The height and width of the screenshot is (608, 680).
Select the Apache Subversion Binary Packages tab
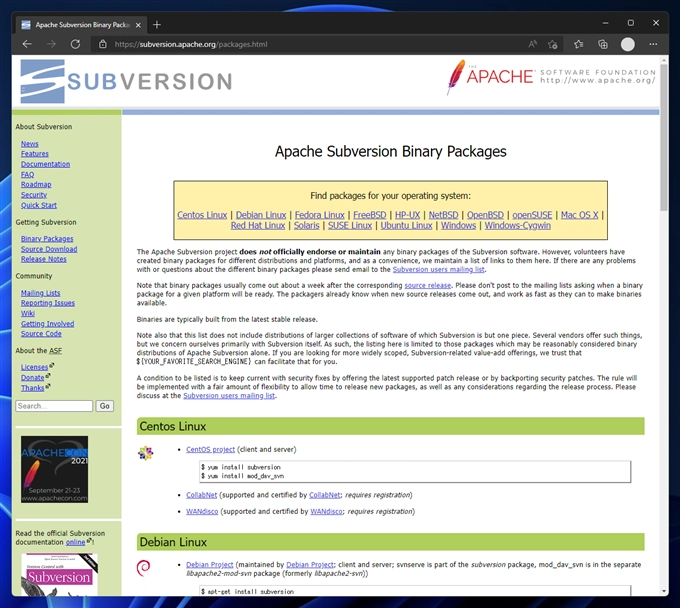tap(82, 25)
